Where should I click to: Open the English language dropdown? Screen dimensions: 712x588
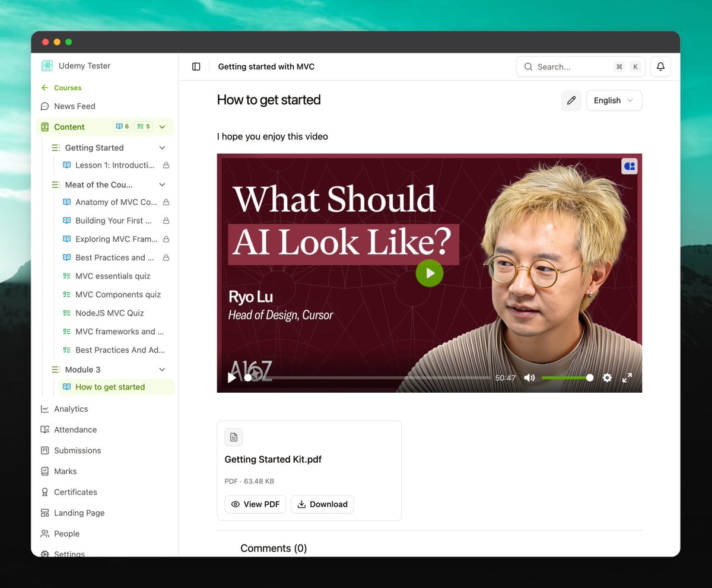[614, 100]
